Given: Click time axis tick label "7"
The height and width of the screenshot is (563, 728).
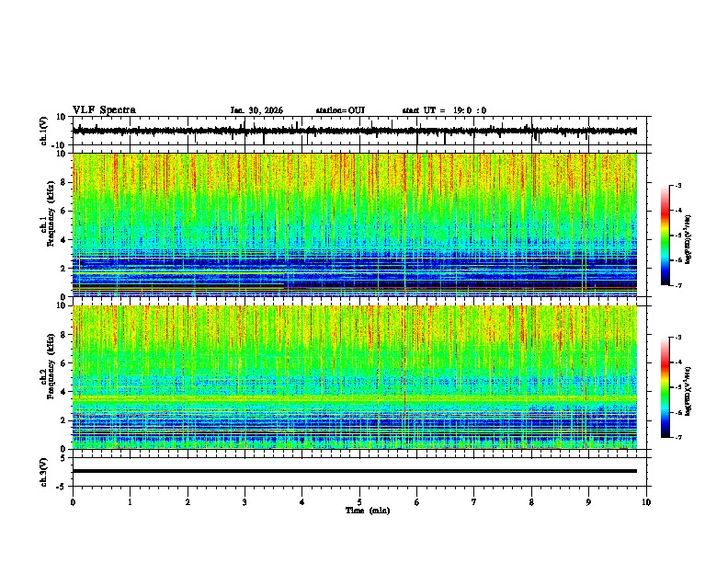Looking at the screenshot, I should [474, 502].
